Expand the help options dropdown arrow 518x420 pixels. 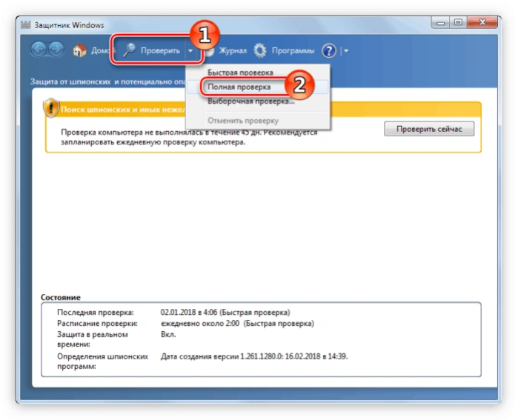(x=346, y=51)
